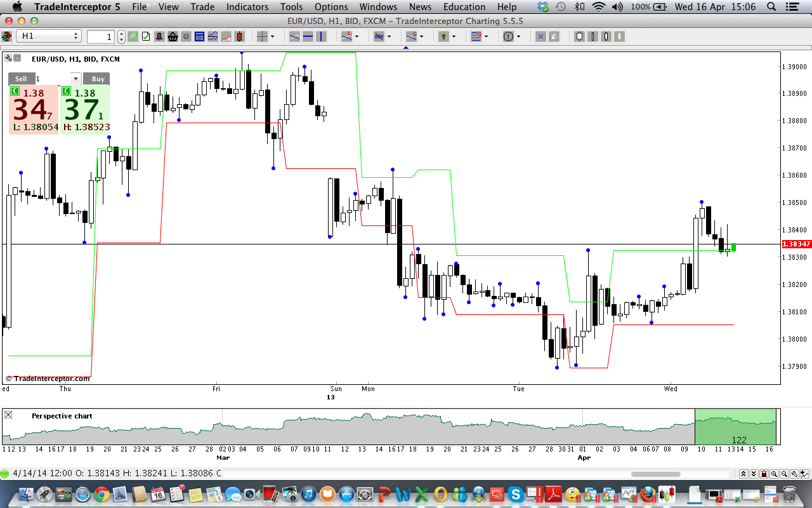Expand the regression line tool dropdown
The height and width of the screenshot is (508, 812).
[x=422, y=36]
